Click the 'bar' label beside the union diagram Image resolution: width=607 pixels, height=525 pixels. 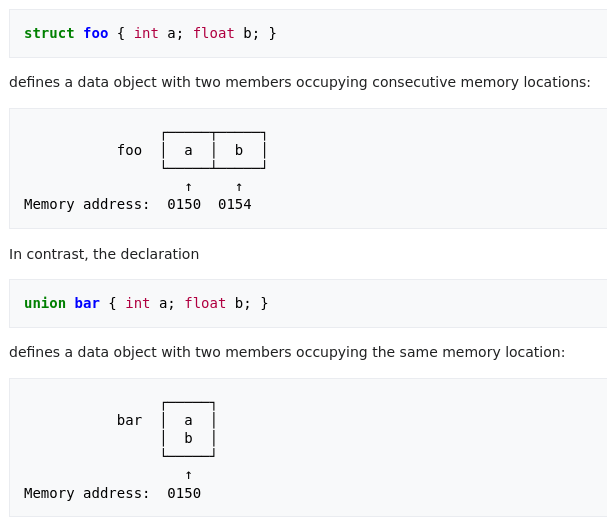point(129,420)
